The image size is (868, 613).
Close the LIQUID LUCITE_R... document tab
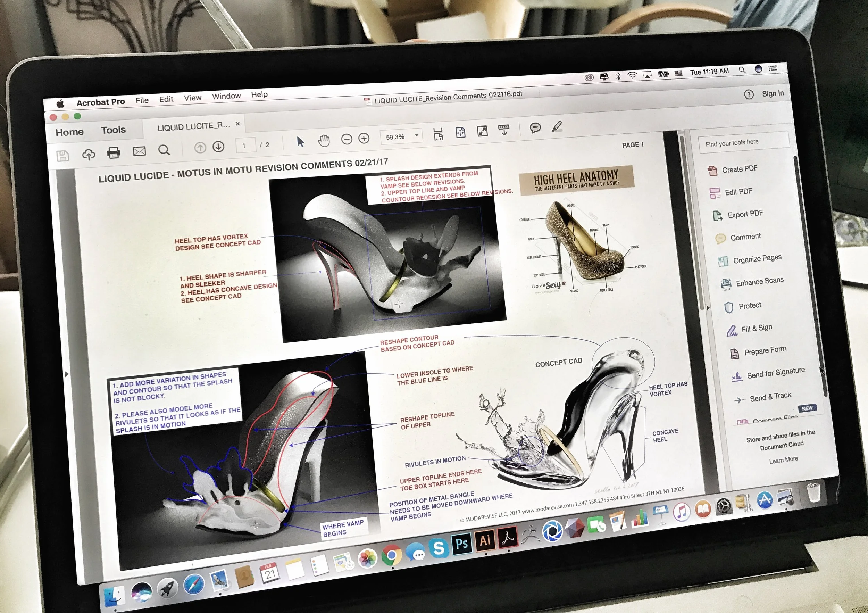(238, 124)
